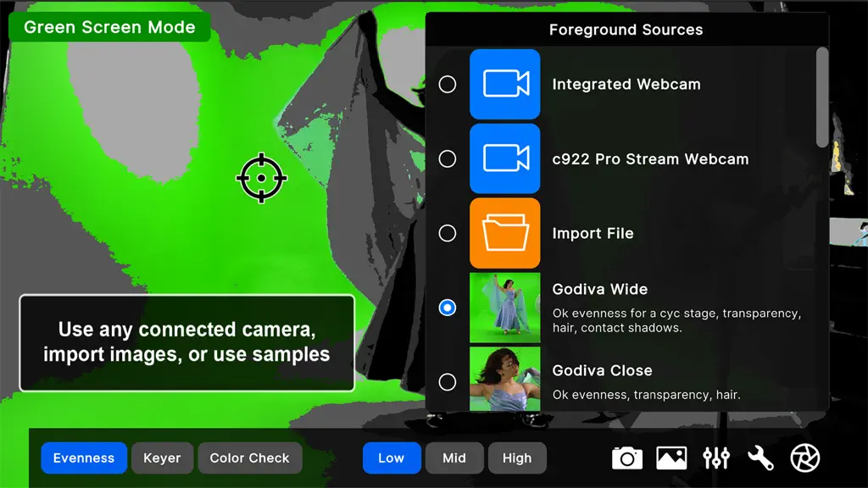Open the sliders adjustment icon
Image resolution: width=868 pixels, height=488 pixels.
coord(716,458)
